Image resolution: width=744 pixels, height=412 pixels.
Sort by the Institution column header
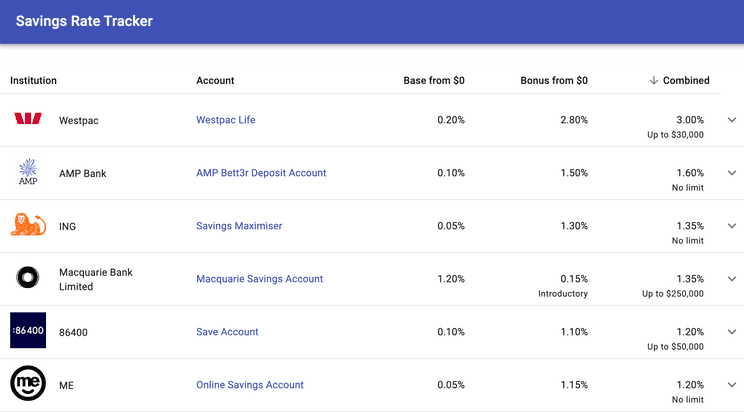[33, 80]
